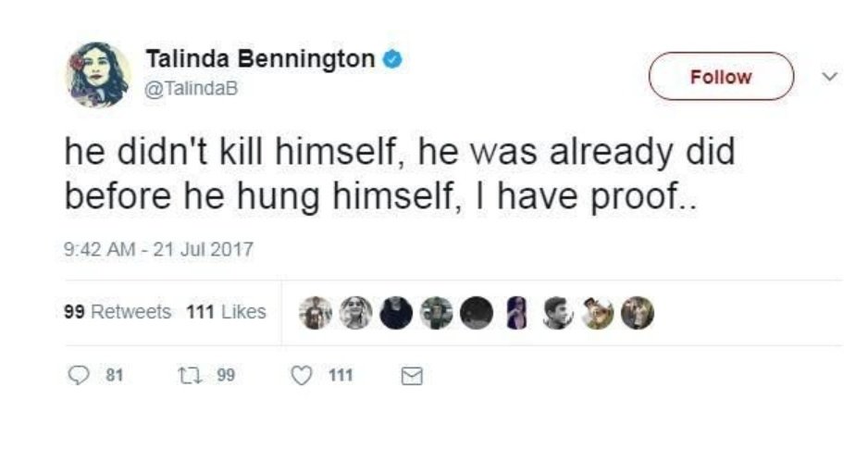Click the second liker avatar, a smiling woman
The width and height of the screenshot is (868, 449).
356,313
